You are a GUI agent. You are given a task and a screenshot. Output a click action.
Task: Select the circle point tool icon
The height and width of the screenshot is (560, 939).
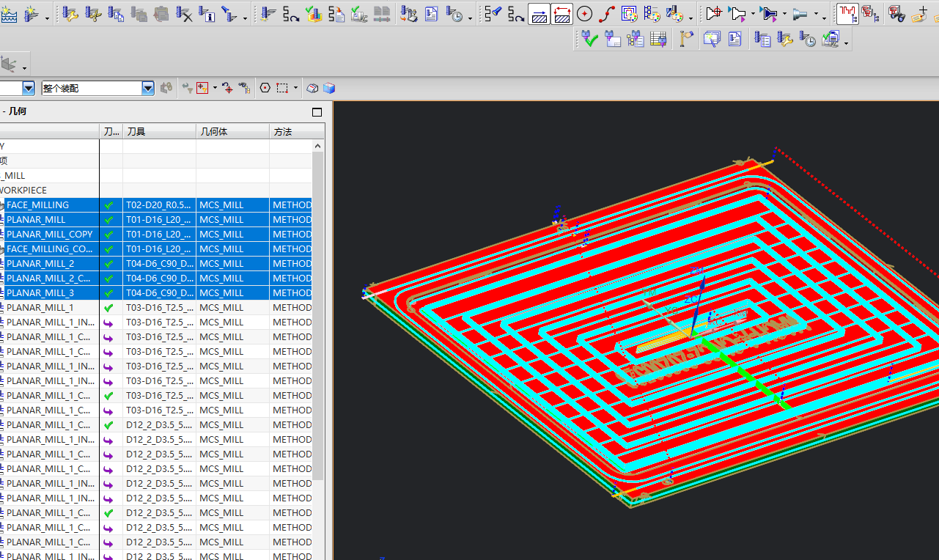584,14
